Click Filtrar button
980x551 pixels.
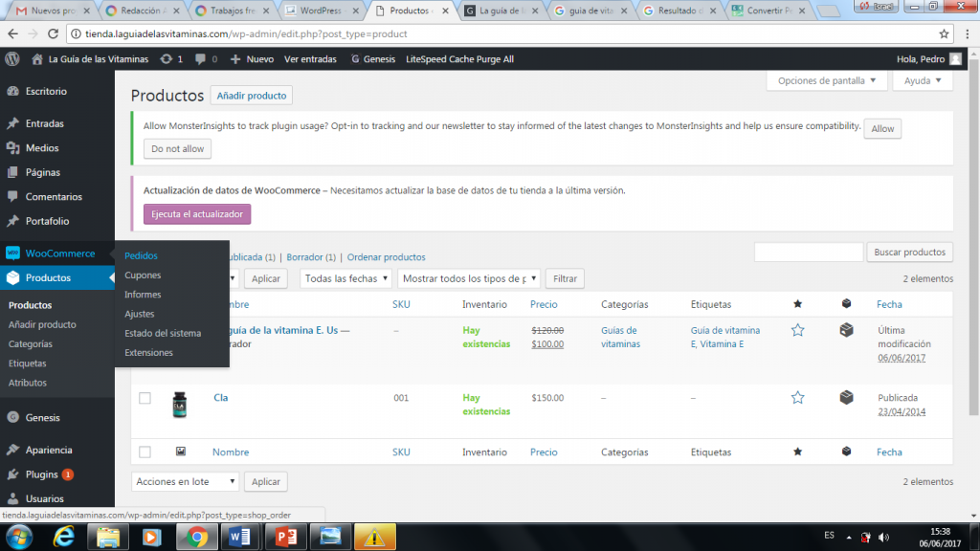(565, 278)
